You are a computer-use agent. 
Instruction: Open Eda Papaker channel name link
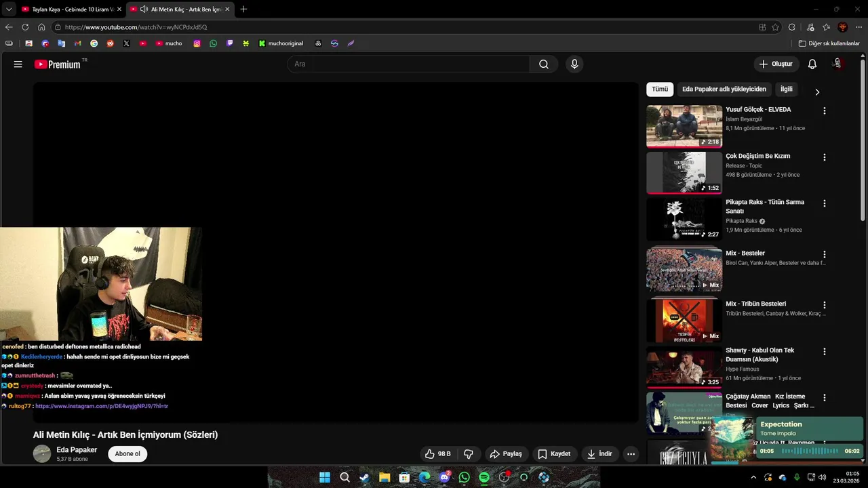77,450
